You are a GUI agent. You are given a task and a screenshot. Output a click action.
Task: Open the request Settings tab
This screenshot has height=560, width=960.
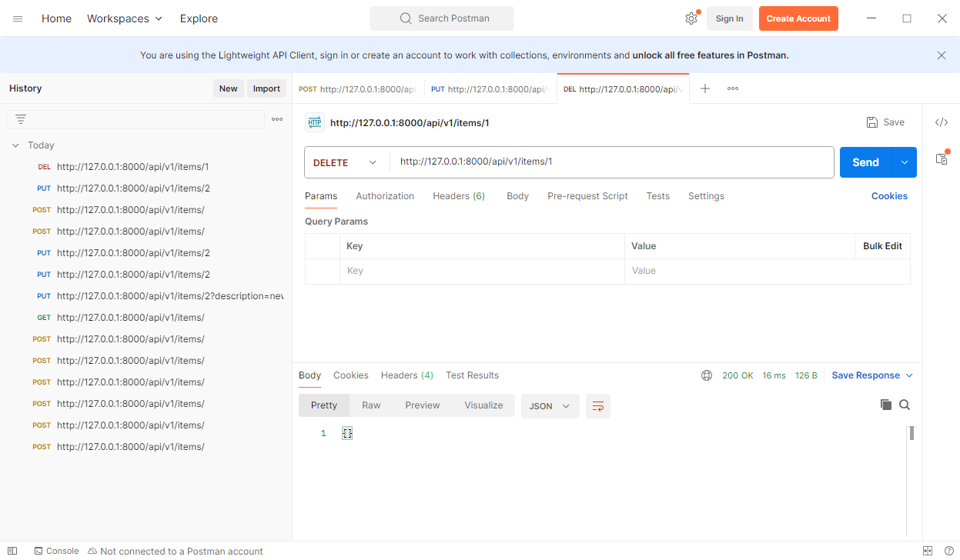coord(706,196)
